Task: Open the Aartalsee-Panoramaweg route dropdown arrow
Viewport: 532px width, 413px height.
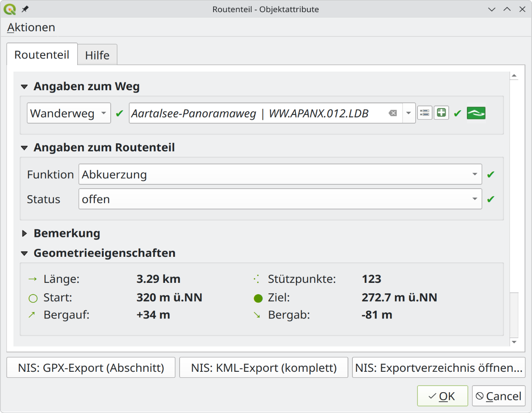Action: point(409,113)
